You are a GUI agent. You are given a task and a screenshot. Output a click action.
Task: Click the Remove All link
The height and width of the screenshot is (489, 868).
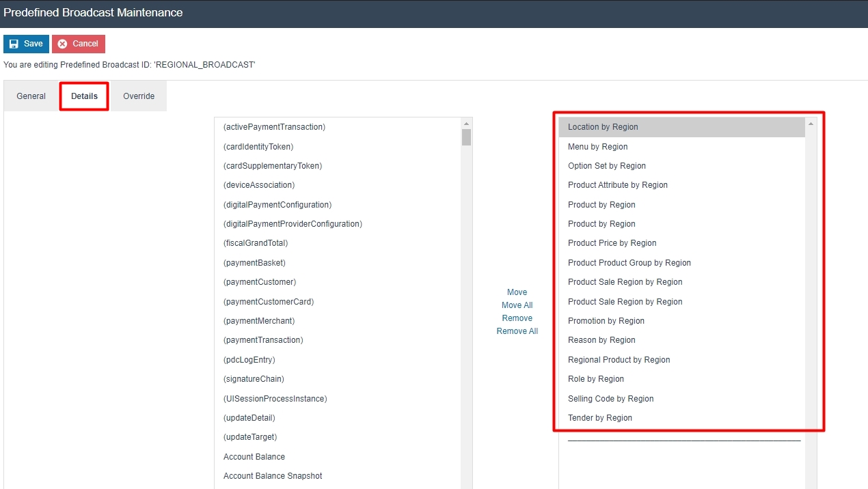point(517,331)
